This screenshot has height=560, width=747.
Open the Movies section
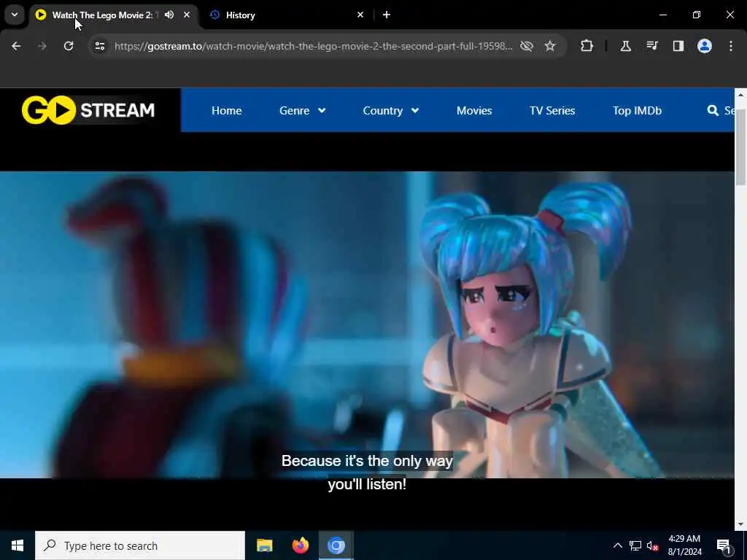[x=474, y=111]
